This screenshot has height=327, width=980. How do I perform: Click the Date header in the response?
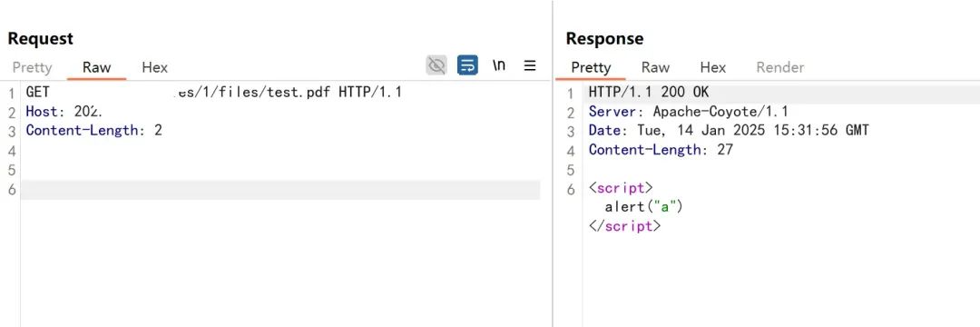729,131
